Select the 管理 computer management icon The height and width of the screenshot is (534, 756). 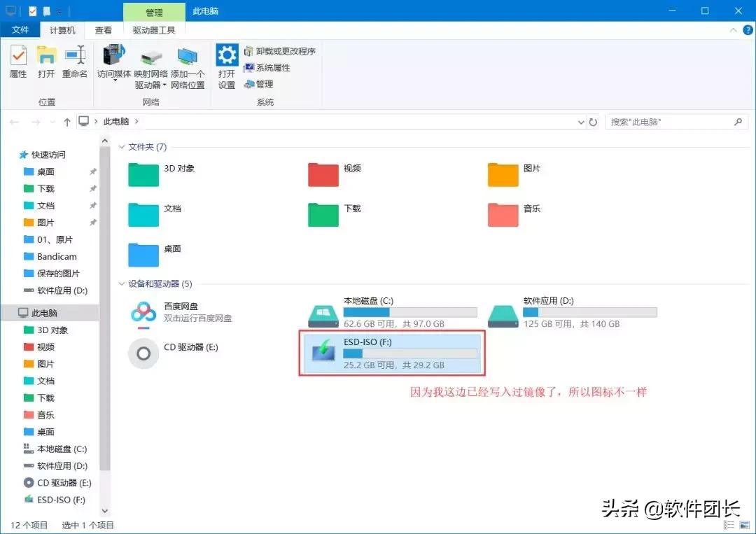point(262,84)
